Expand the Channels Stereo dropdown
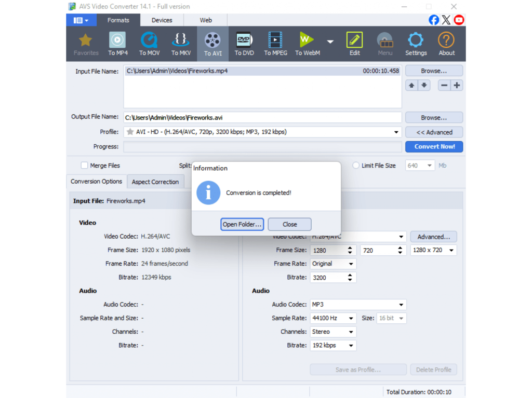 click(x=351, y=332)
